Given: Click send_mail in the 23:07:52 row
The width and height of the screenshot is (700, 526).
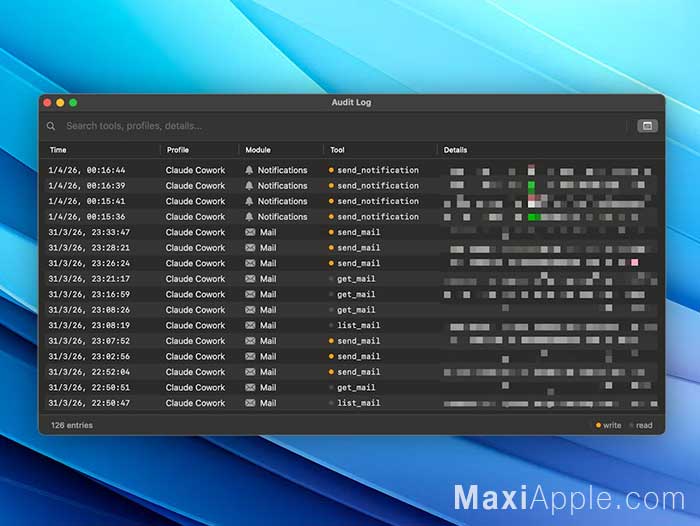Looking at the screenshot, I should point(358,341).
